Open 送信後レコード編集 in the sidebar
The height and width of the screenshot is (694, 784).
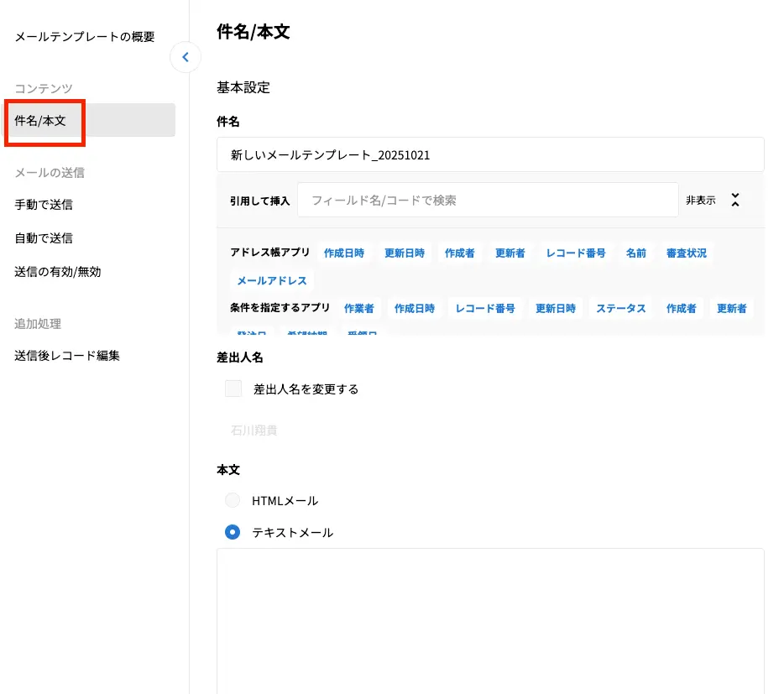point(67,356)
